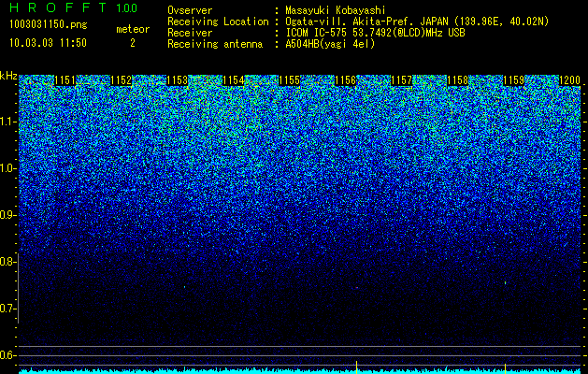Click the 1200 time marker
The width and height of the screenshot is (588, 374).
pyautogui.click(x=569, y=80)
